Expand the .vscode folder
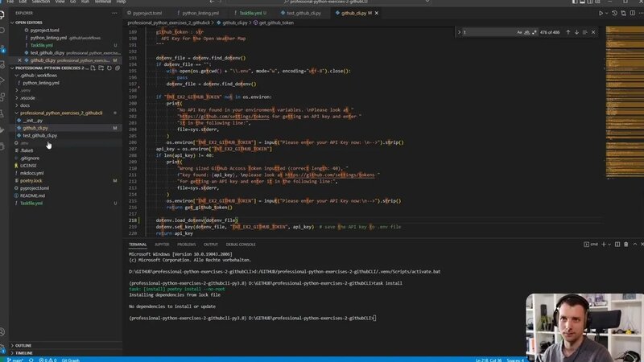 click(x=66, y=98)
